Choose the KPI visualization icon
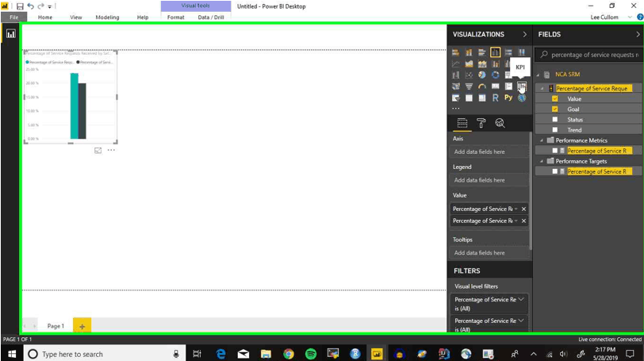 tap(522, 86)
